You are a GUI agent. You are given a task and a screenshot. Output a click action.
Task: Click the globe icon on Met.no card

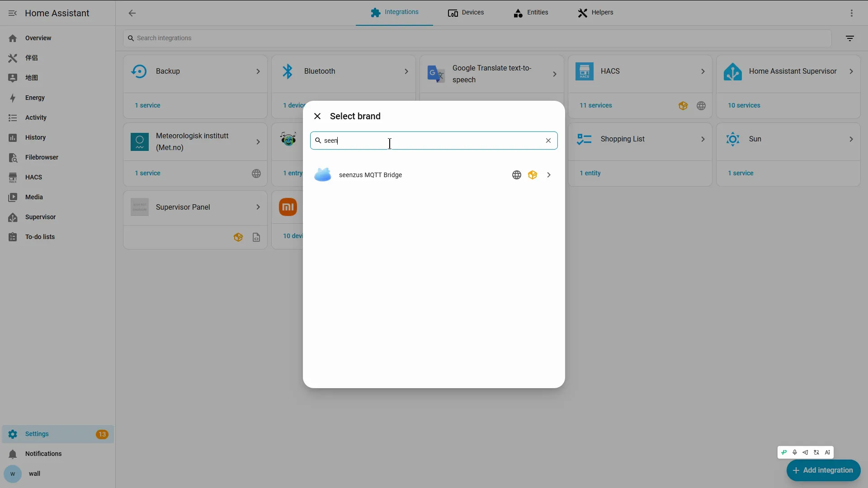(256, 174)
